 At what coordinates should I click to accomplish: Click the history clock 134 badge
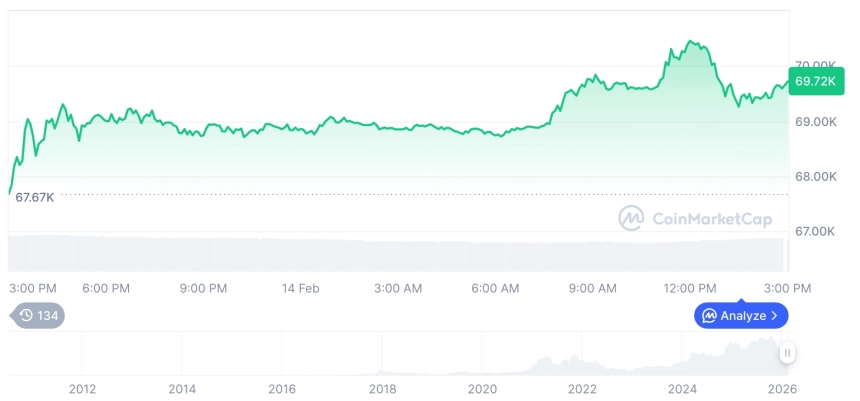point(40,315)
